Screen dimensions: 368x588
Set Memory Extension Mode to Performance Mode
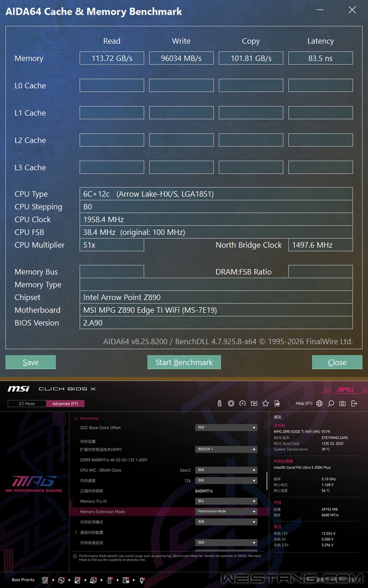click(x=226, y=511)
